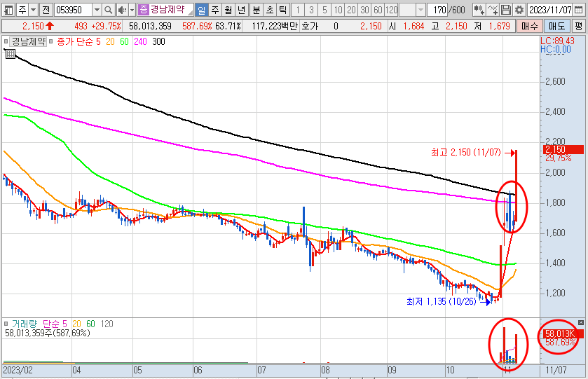The image size is (588, 379).
Task: Open the 주 type dropdown arrow
Action: [x=34, y=10]
